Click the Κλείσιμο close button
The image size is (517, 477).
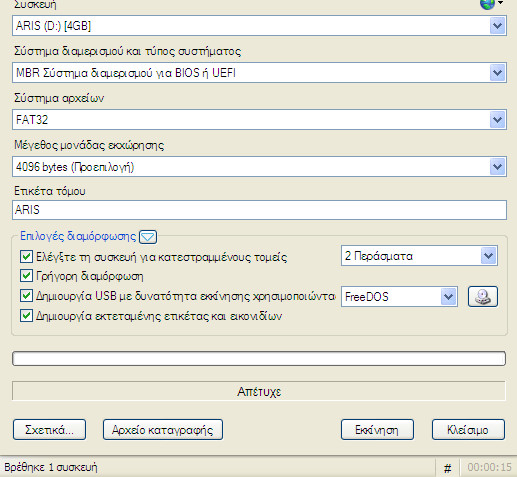pos(468,430)
